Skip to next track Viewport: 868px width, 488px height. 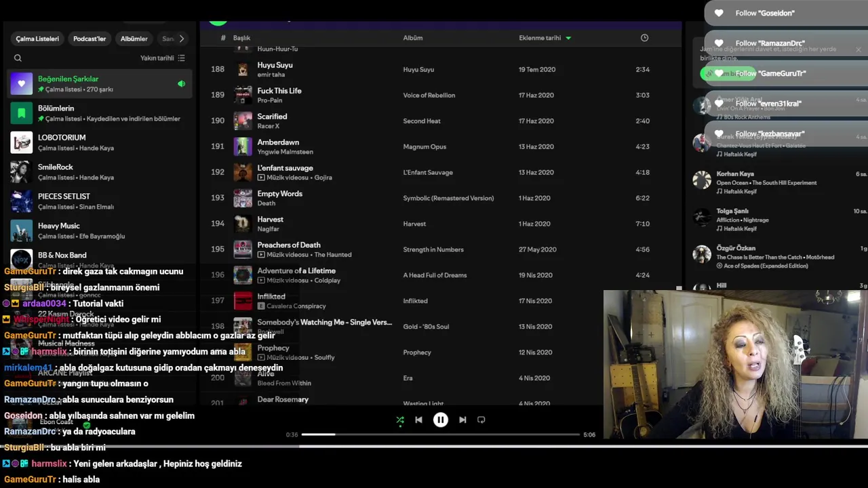462,420
